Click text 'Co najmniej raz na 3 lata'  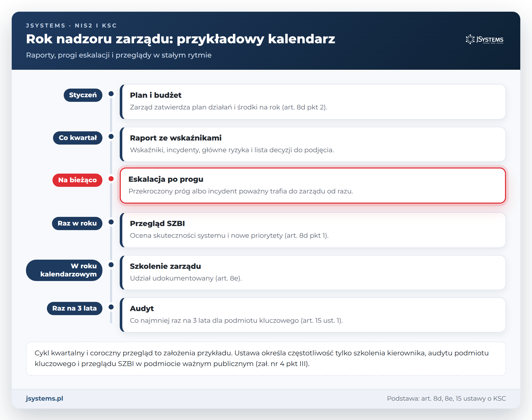tap(170, 320)
